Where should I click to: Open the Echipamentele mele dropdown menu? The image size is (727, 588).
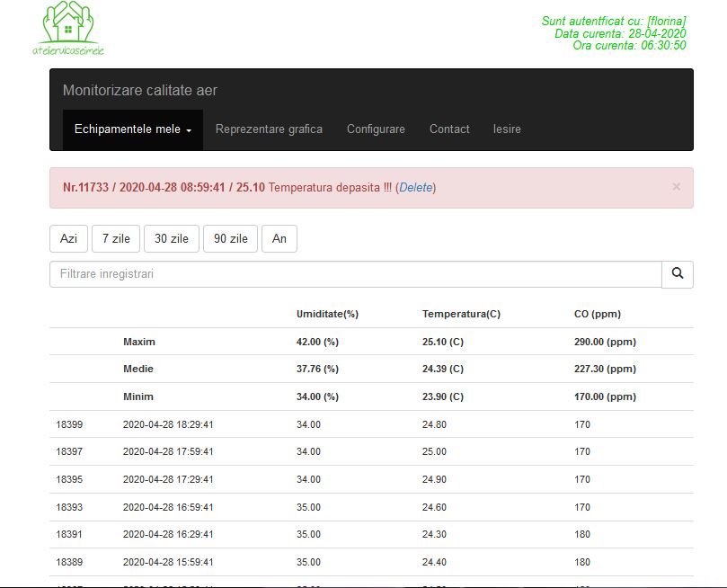133,129
